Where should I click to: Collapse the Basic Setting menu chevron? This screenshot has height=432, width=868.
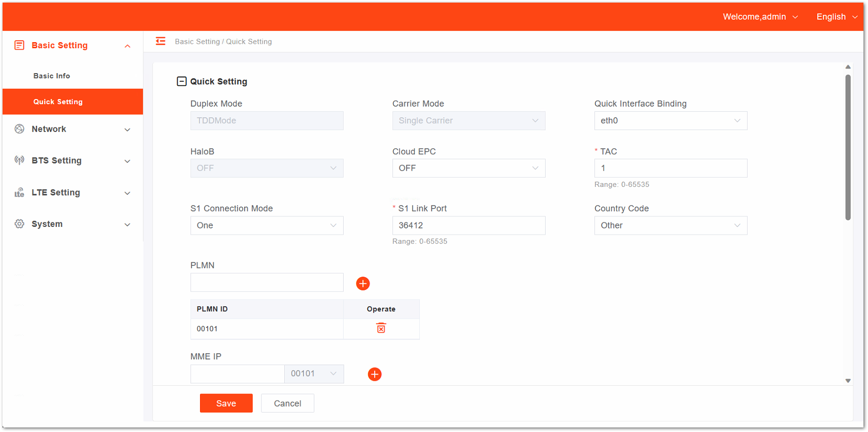click(127, 46)
